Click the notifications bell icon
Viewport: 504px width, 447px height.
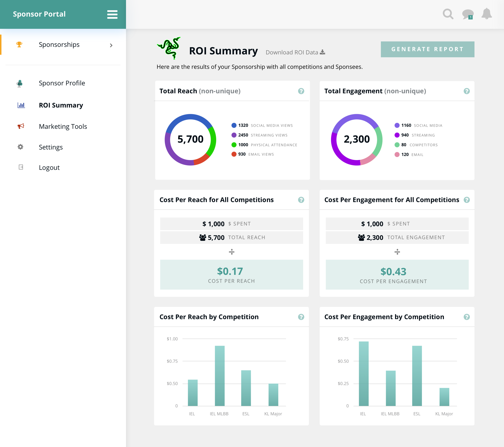(x=486, y=14)
